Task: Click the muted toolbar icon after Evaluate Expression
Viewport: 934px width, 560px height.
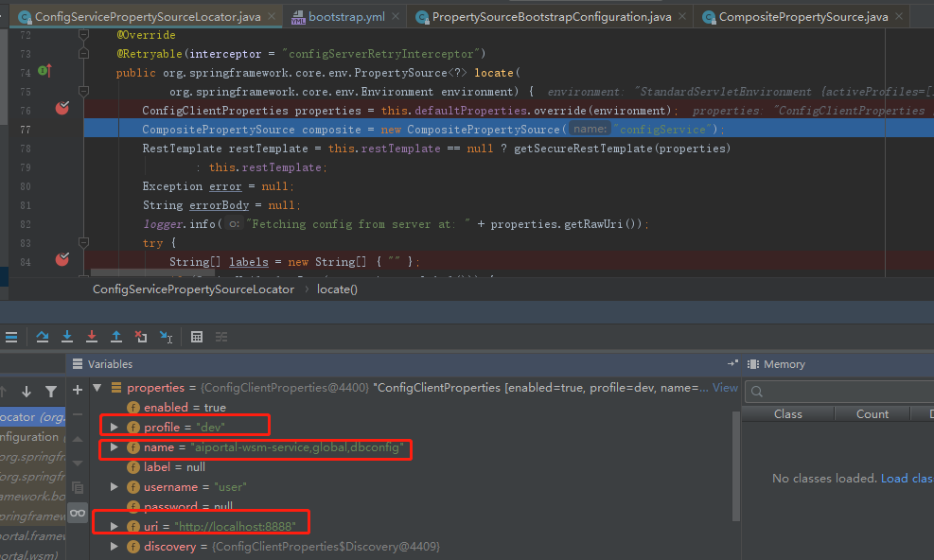Action: [x=221, y=337]
